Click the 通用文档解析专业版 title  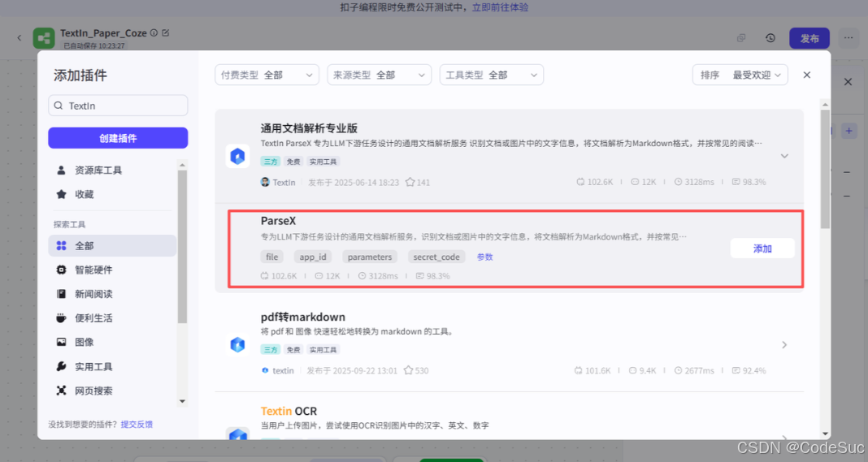[309, 128]
